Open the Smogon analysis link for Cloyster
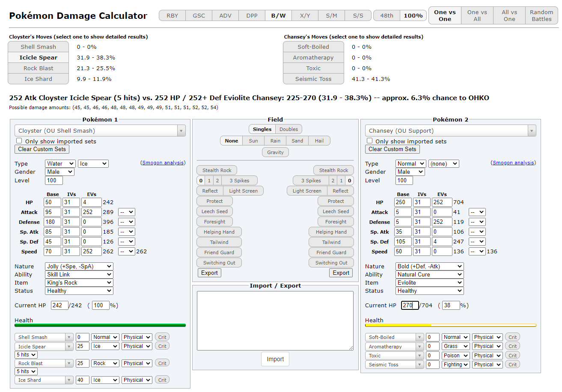 (x=163, y=163)
